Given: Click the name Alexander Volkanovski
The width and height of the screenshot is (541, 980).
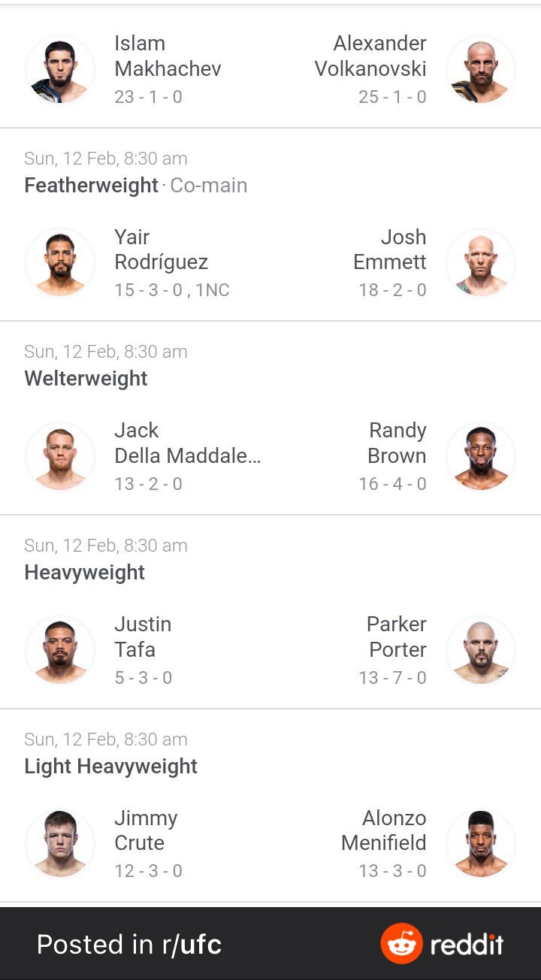Looking at the screenshot, I should tap(370, 56).
